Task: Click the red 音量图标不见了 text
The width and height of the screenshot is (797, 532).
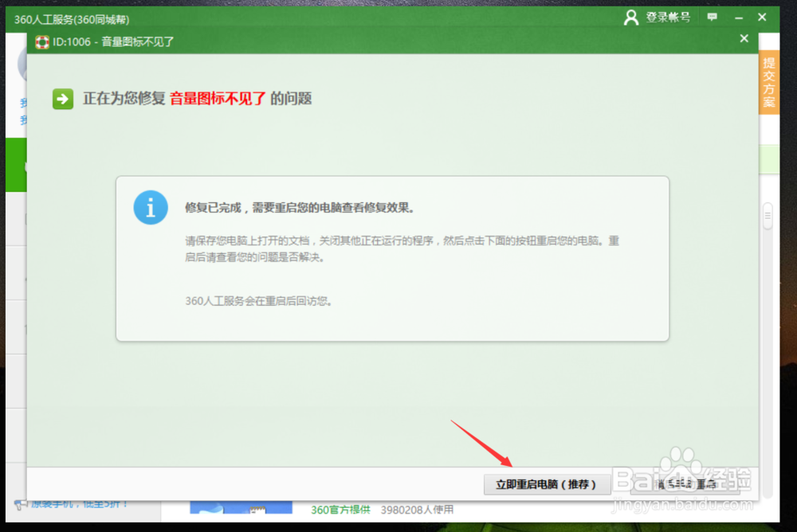Action: click(218, 99)
